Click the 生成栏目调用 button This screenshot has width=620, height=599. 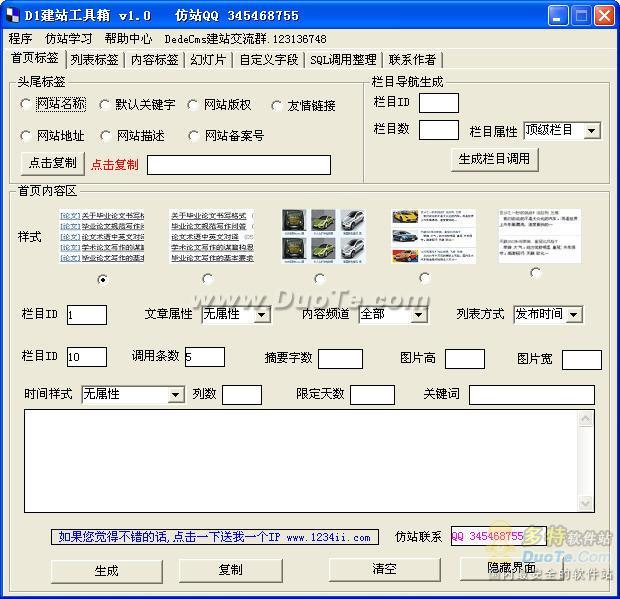click(494, 159)
